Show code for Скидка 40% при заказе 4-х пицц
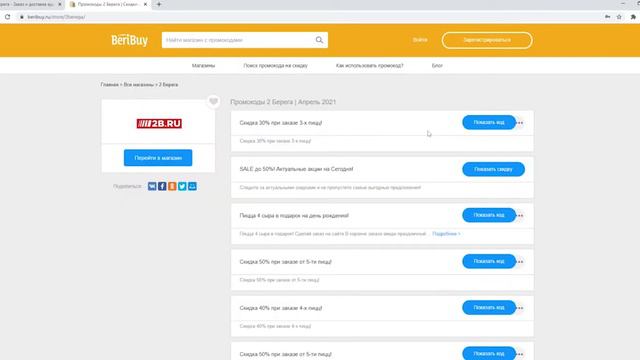 pos(489,307)
